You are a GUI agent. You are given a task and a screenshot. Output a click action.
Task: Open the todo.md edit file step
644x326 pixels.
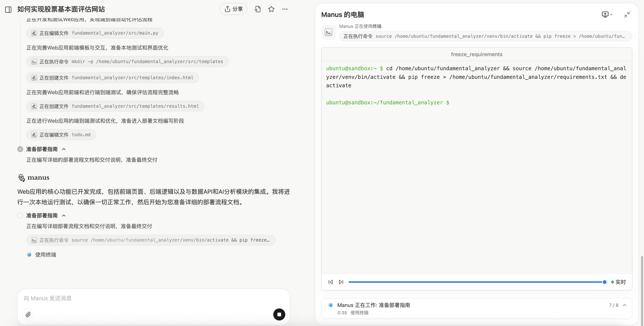pyautogui.click(x=61, y=135)
